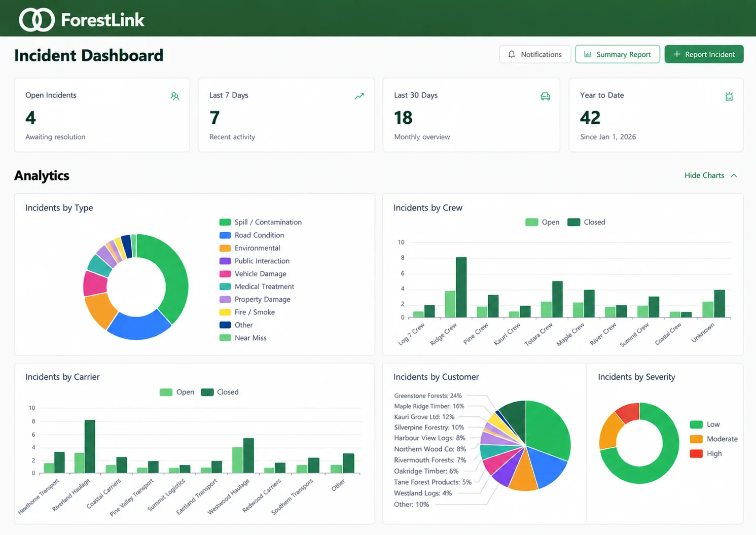The height and width of the screenshot is (535, 756).
Task: Toggle the Medical Treatment legend entry
Action: (x=257, y=287)
